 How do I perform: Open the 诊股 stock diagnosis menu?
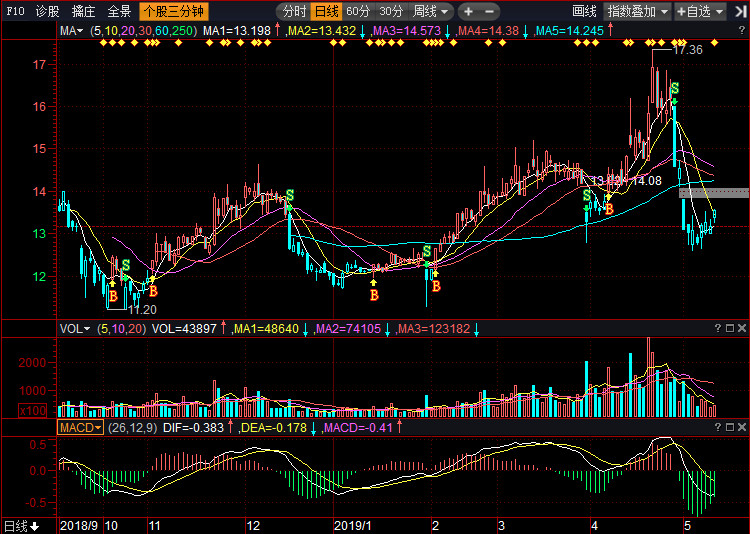47,12
